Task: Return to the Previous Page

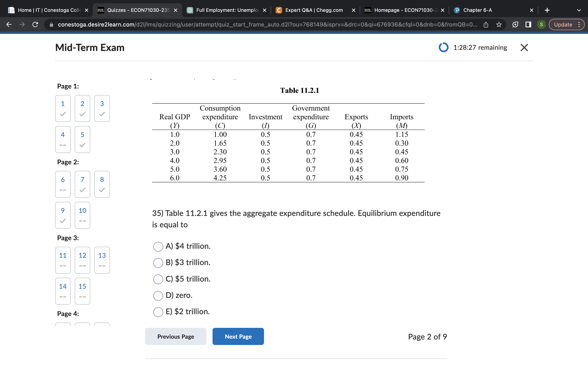Action: tap(175, 336)
